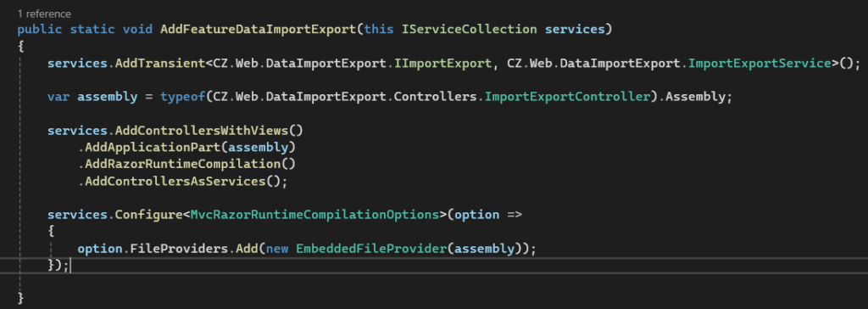Image resolution: width=868 pixels, height=309 pixels.
Task: Open the '1 reference' CodeLens link
Action: click(x=44, y=14)
